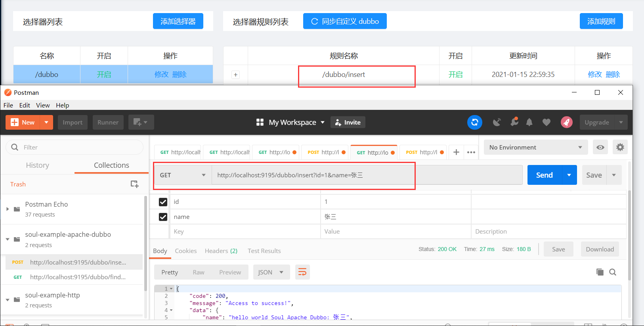Open the environment quick look eye icon

click(600, 147)
